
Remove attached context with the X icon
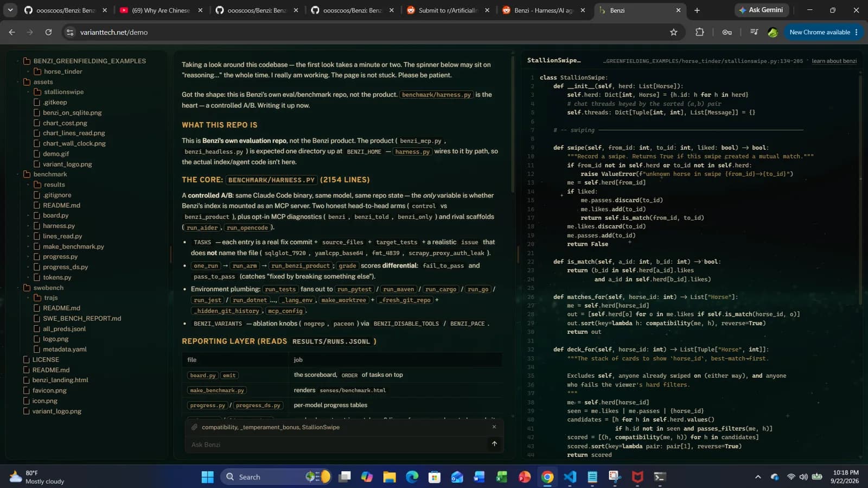coord(494,427)
